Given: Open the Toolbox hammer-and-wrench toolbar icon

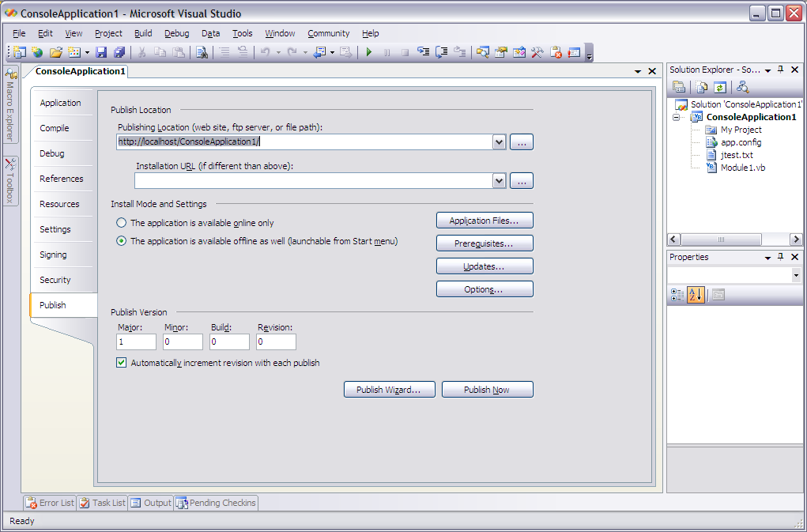Looking at the screenshot, I should tap(537, 52).
